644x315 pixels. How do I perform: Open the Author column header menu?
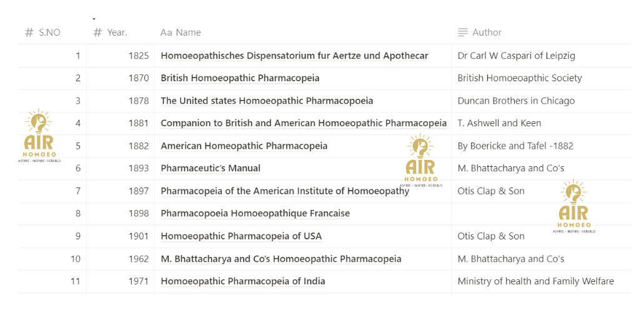pos(541,32)
